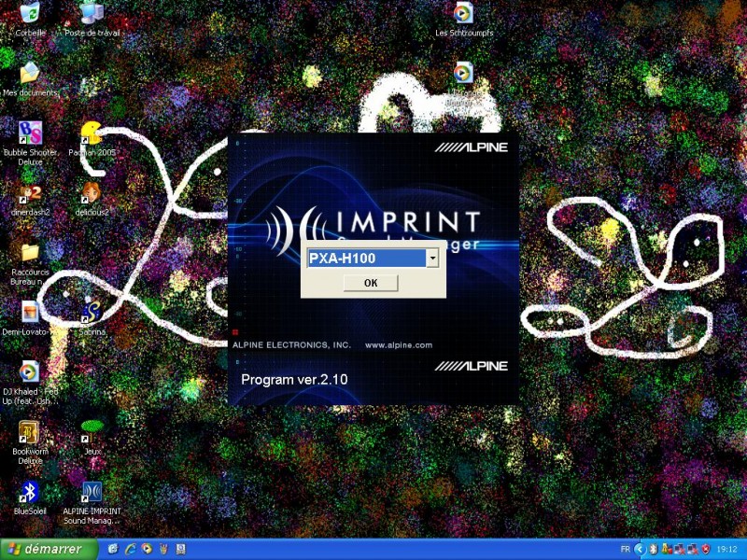Click the www.alpine.com website link
This screenshot has height=560, width=747.
coord(401,343)
